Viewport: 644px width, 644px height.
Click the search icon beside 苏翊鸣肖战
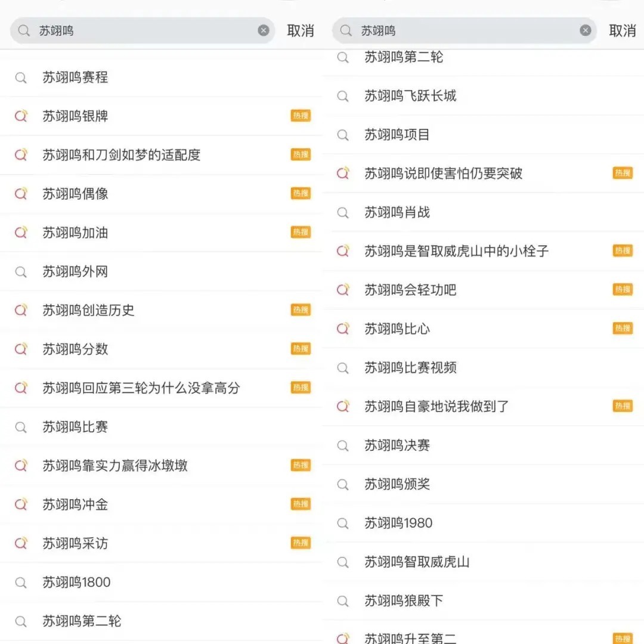click(x=343, y=213)
